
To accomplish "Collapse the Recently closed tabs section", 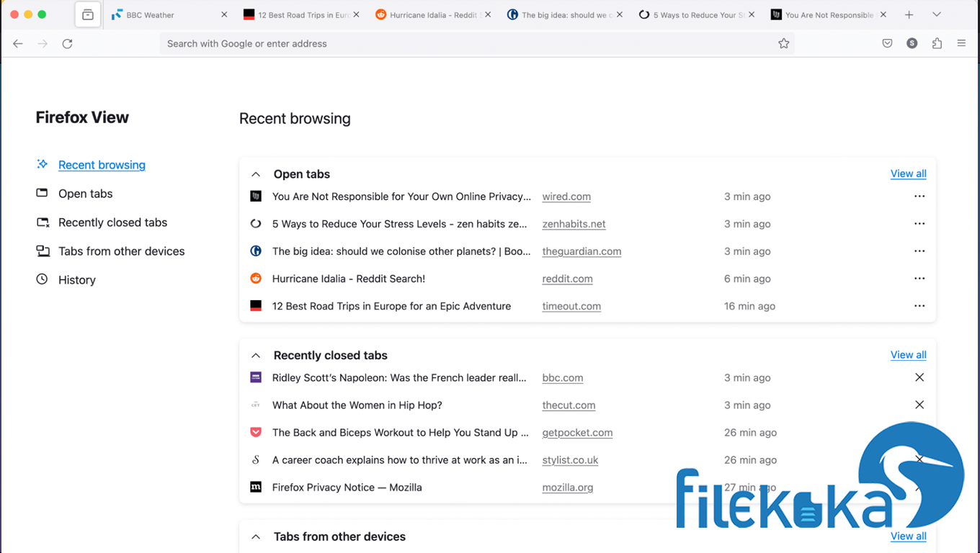I will click(x=256, y=356).
